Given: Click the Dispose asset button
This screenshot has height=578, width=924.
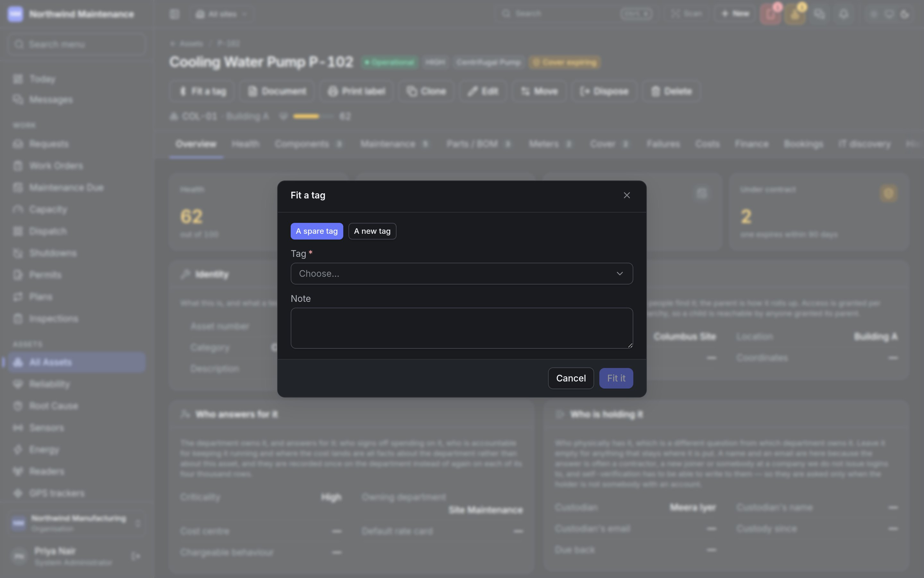Looking at the screenshot, I should click(x=604, y=92).
